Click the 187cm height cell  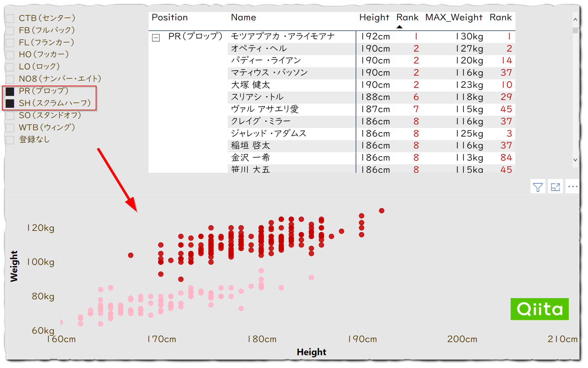(x=375, y=109)
